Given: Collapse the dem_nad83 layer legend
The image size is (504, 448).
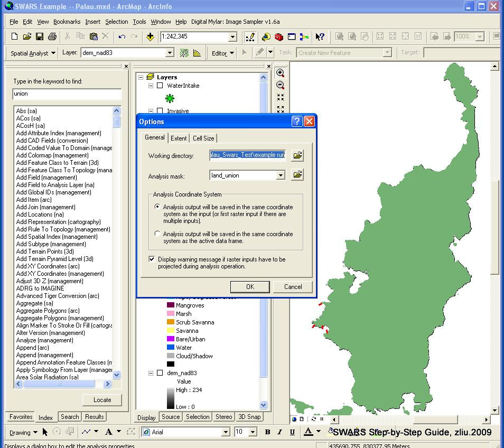Looking at the screenshot, I should point(151,373).
